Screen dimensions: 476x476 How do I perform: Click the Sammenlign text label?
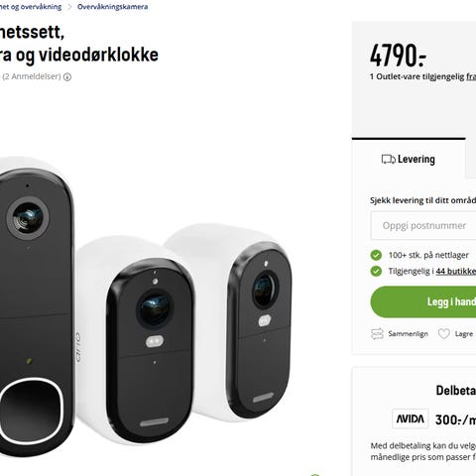pos(408,334)
